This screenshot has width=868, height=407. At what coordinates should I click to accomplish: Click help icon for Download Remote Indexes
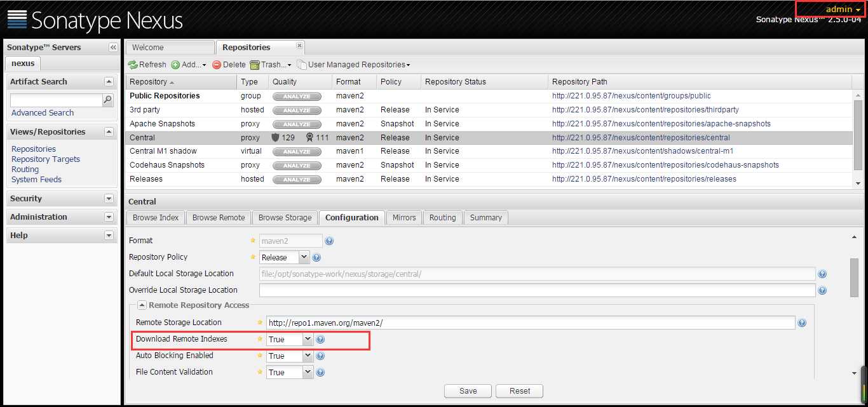pyautogui.click(x=320, y=340)
